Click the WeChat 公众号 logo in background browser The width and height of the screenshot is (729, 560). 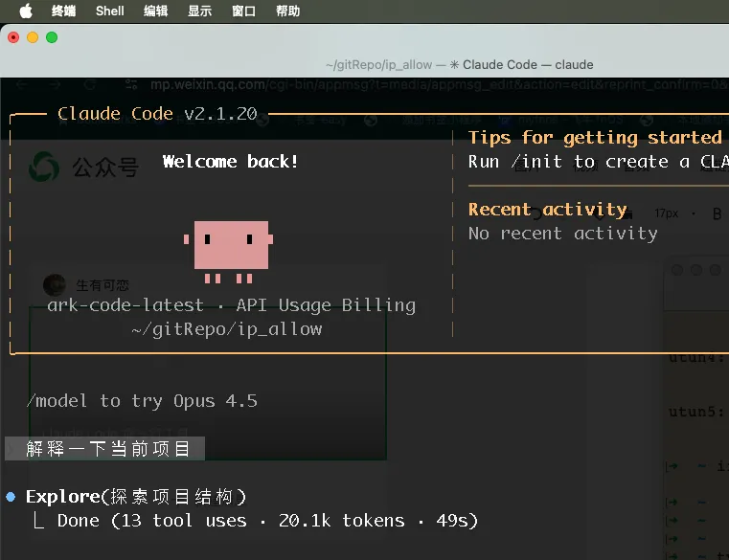click(44, 167)
